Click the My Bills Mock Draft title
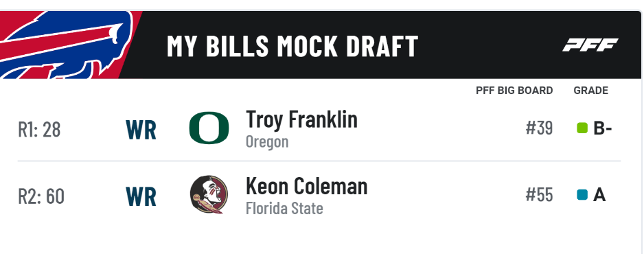 tap(292, 46)
